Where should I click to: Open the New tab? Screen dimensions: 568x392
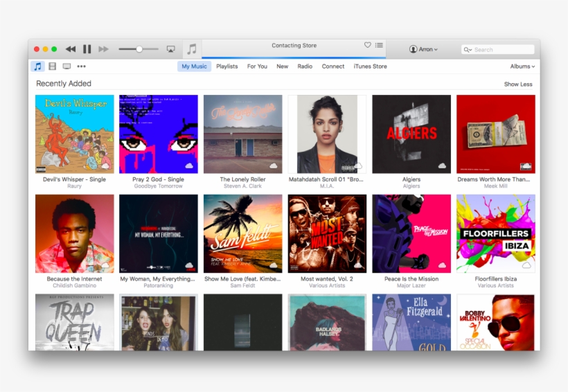tap(282, 66)
